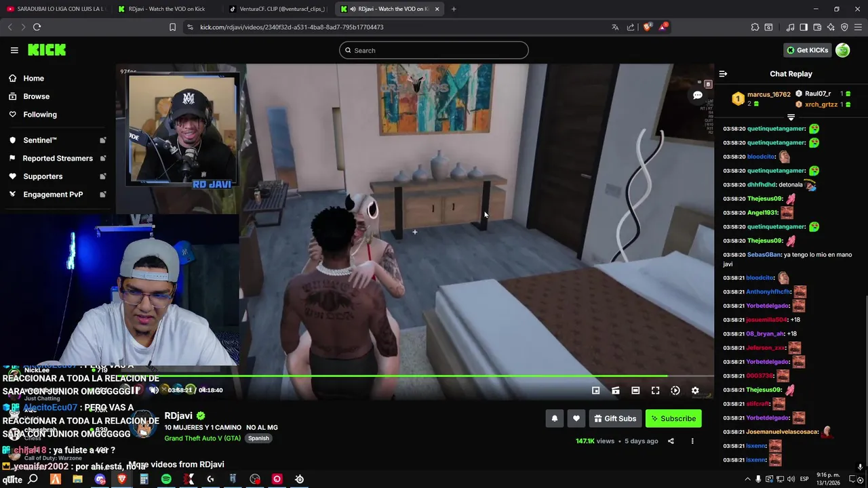This screenshot has height=488, width=868.
Task: Go to Home in sidebar
Action: coord(33,78)
